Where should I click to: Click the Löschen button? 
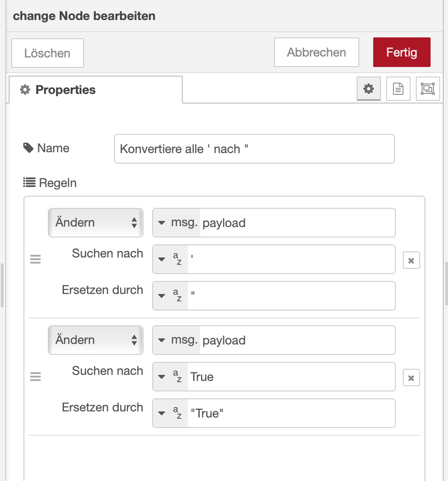[x=47, y=53]
